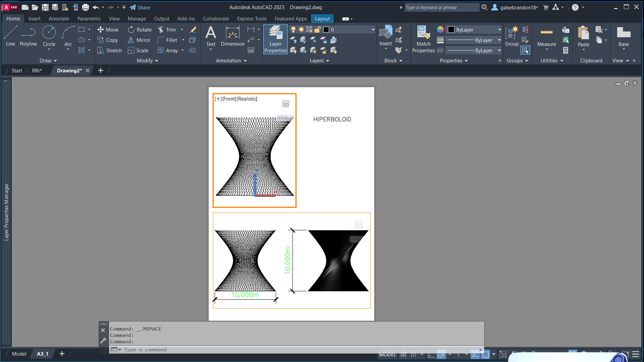Image resolution: width=644 pixels, height=362 pixels.
Task: Switch to the RRr* drawing tab
Action: coord(37,71)
